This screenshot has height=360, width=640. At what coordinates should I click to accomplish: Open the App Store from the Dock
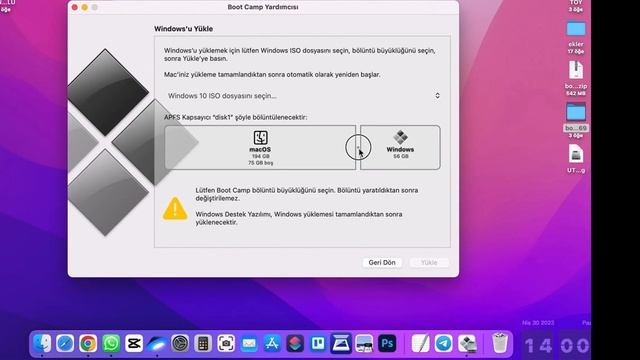click(x=272, y=343)
